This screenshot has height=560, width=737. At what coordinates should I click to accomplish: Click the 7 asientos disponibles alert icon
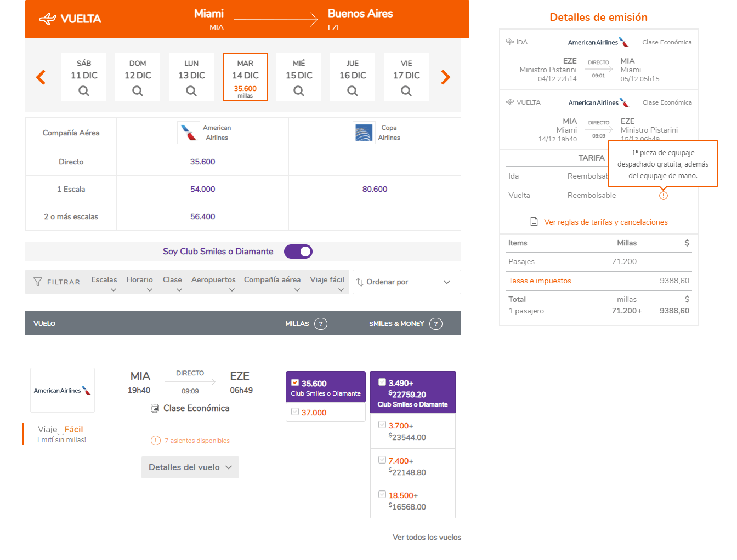pos(156,441)
